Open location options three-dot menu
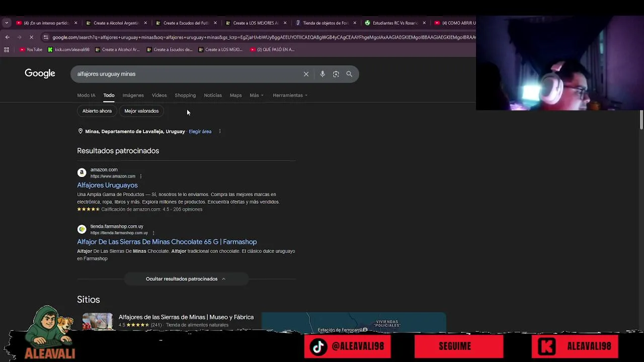644x362 pixels. [220, 131]
